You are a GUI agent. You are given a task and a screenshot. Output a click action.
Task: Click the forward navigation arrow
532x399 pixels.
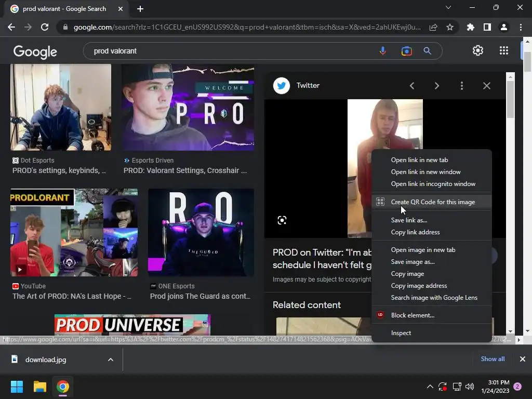28,27
